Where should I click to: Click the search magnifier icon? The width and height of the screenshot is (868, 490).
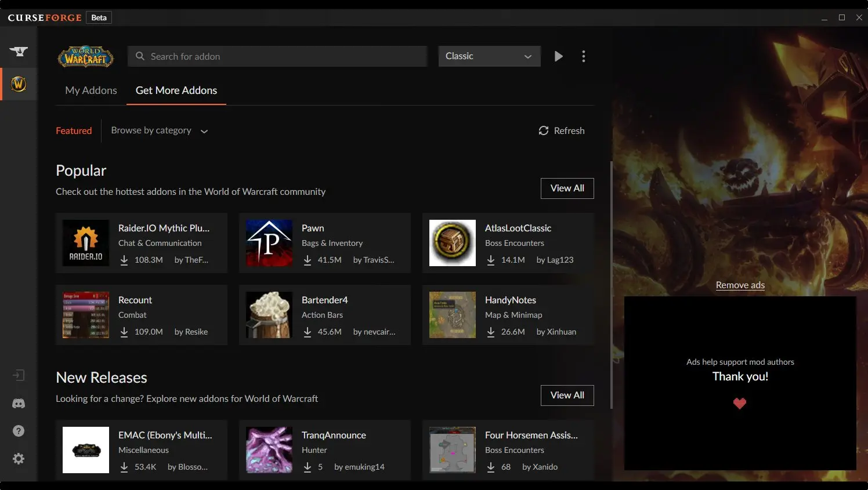[140, 56]
